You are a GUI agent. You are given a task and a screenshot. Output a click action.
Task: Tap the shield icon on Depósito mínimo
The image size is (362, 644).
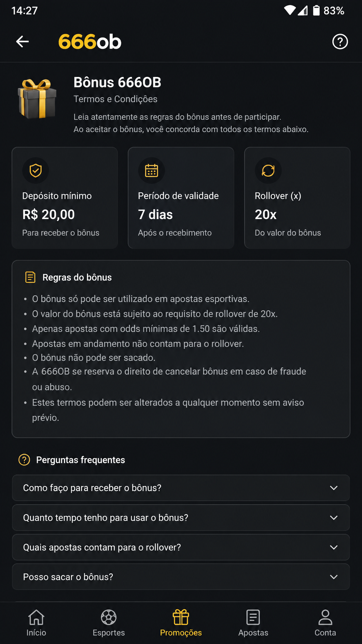pyautogui.click(x=36, y=170)
